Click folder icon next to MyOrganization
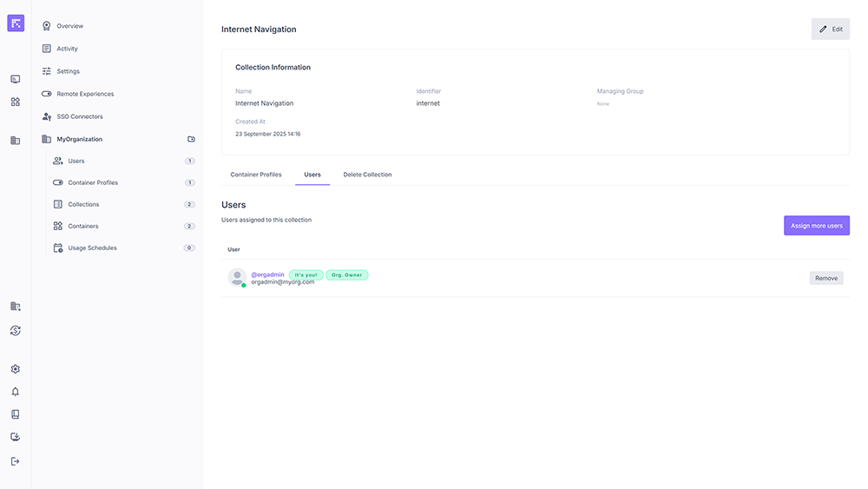Screen dimensions: 868x489 click(x=191, y=139)
